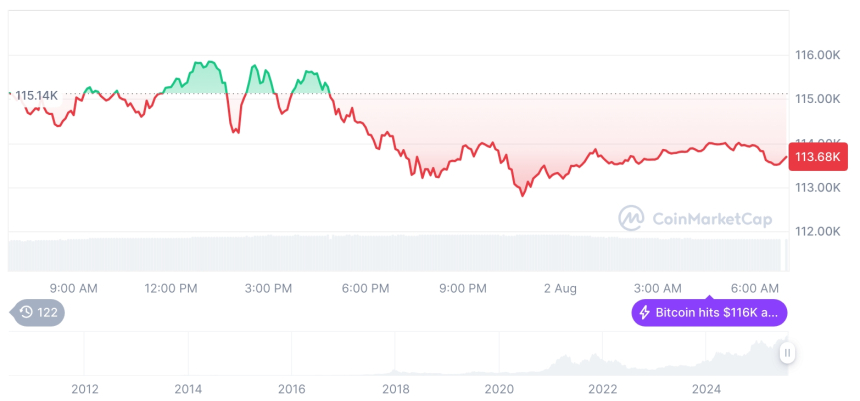Click the 2024 label on overview timeline
Viewport: 860px width, 401px height.
pos(705,388)
